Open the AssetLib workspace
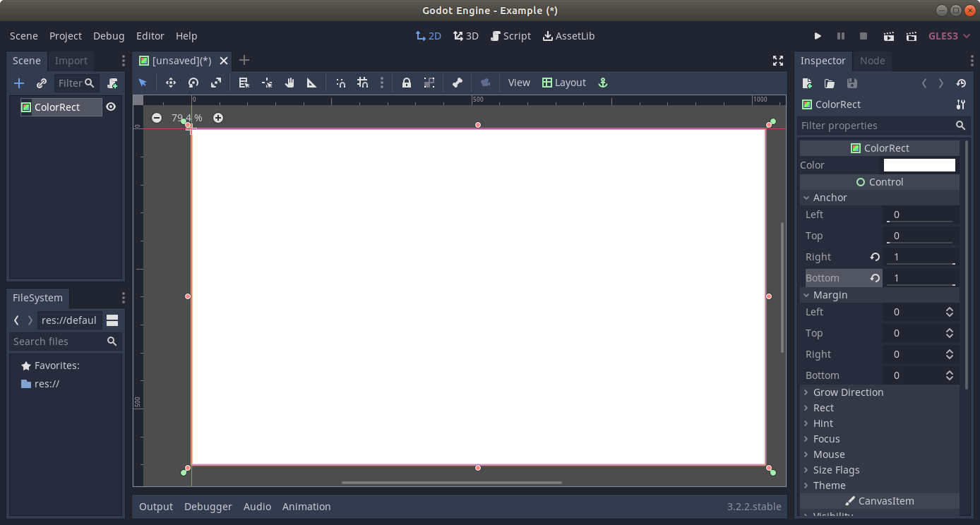 point(568,36)
